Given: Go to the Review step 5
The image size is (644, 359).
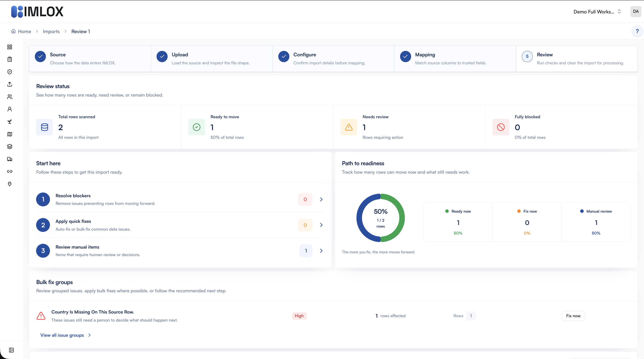Looking at the screenshot, I should (577, 59).
